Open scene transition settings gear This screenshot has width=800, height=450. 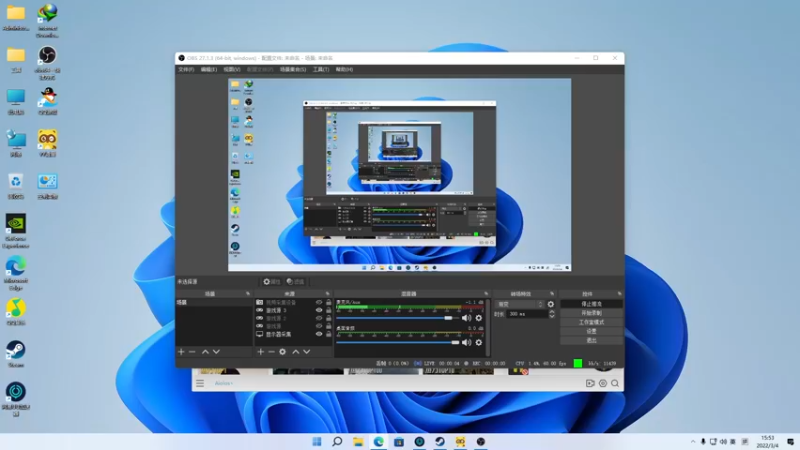pyautogui.click(x=551, y=304)
